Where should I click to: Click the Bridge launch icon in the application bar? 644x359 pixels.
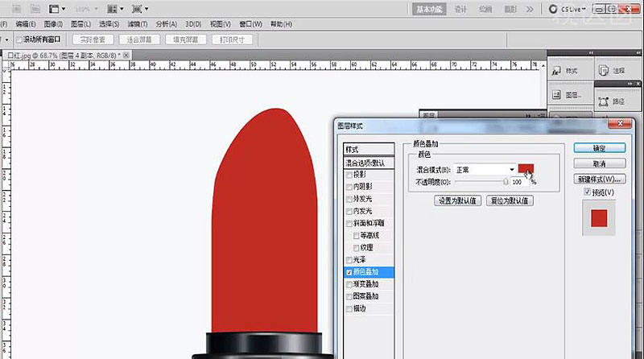[x=16, y=9]
